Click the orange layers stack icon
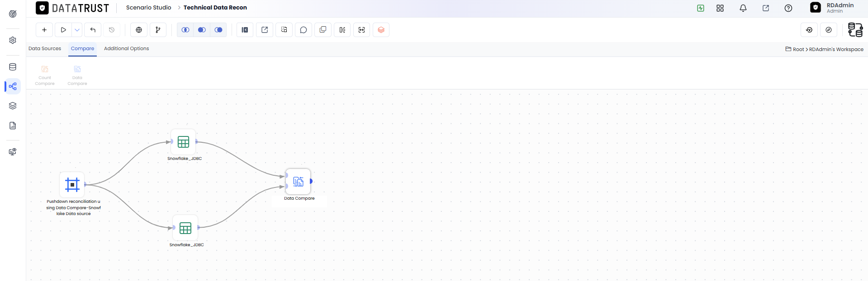 click(x=381, y=30)
